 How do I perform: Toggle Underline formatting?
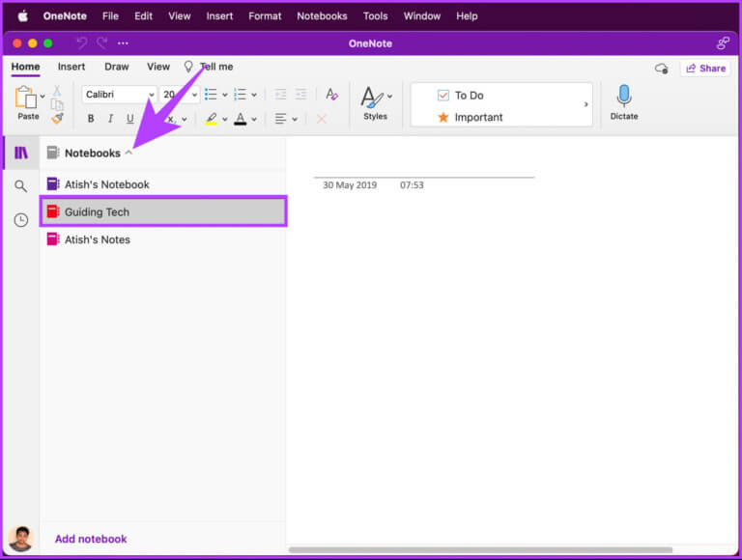pyautogui.click(x=130, y=119)
